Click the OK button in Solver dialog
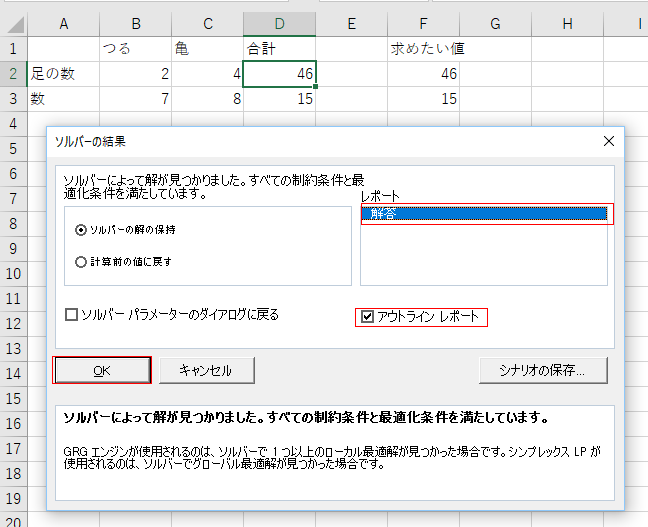Screen dimensions: 648x527 click(101, 370)
